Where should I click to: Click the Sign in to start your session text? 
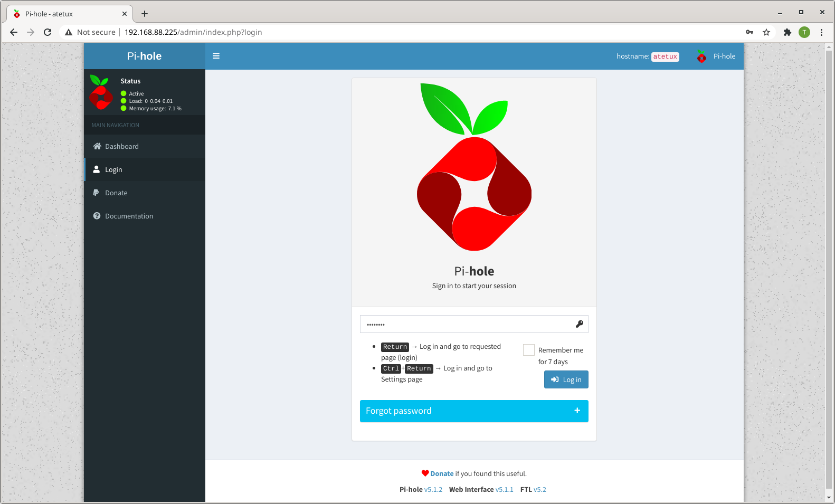474,286
